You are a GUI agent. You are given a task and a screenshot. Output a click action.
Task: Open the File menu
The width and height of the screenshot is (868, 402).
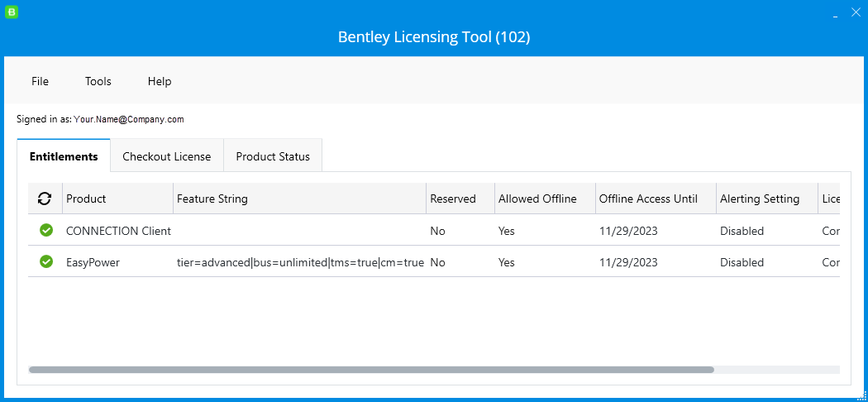[40, 81]
